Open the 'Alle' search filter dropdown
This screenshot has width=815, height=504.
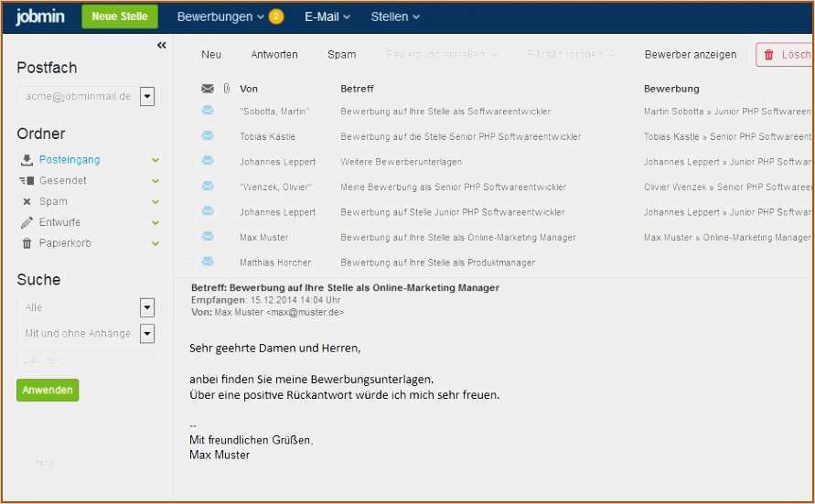[x=147, y=307]
